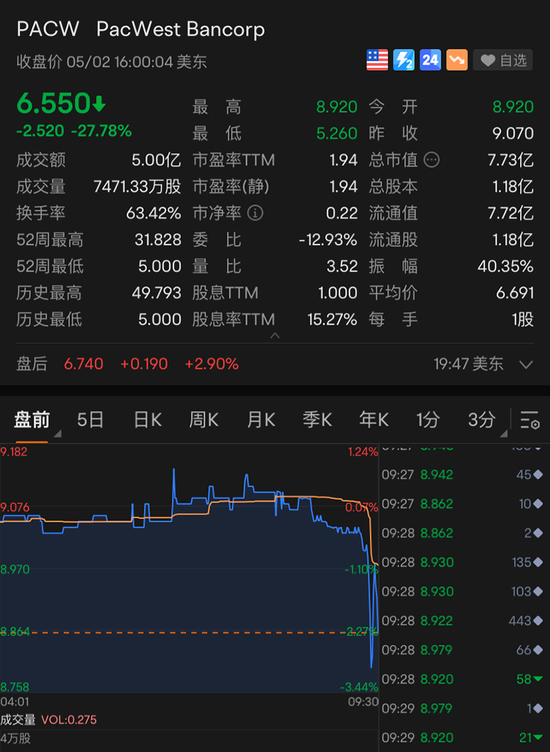Select the 09:27 8.862 tick with volume 10
Screen dimensions: 550x752
click(x=462, y=504)
